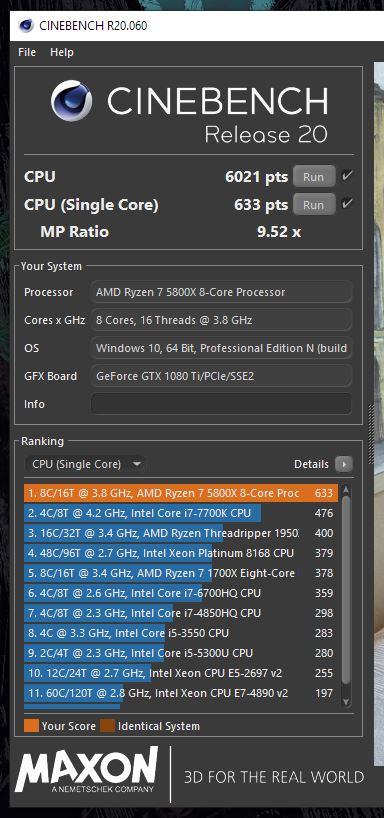Click the ranking list scroll down arrow
This screenshot has width=384, height=818.
tap(346, 703)
